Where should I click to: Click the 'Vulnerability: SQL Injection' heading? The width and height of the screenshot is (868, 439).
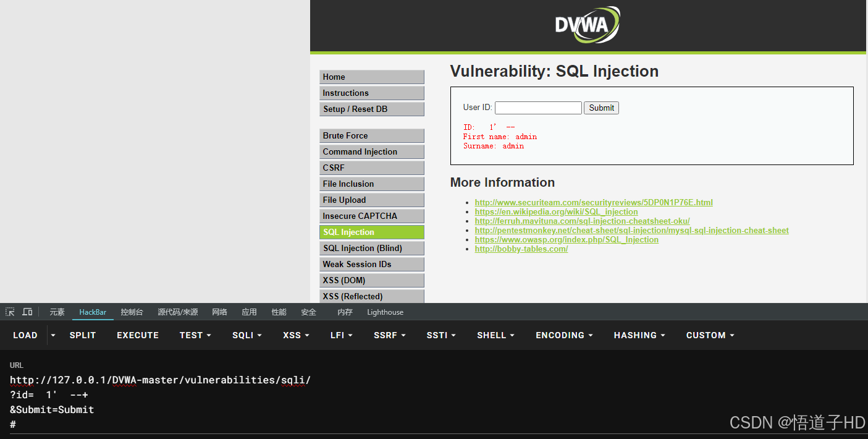[x=554, y=71]
